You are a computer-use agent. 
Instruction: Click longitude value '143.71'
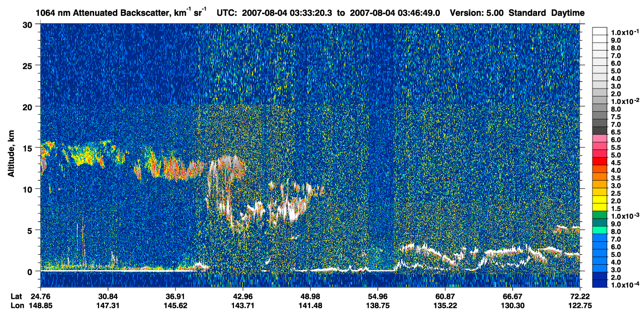point(243,305)
